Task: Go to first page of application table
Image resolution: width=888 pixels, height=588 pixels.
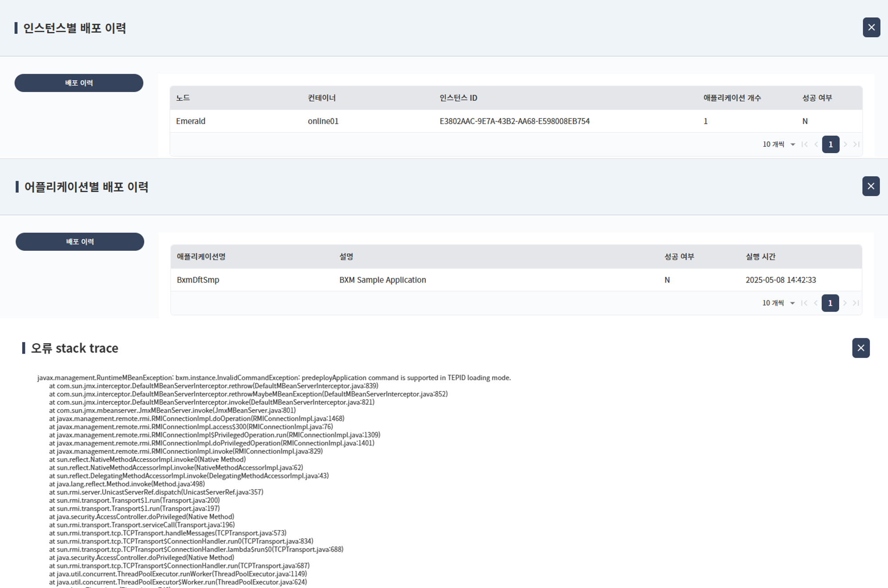Action: (x=804, y=303)
